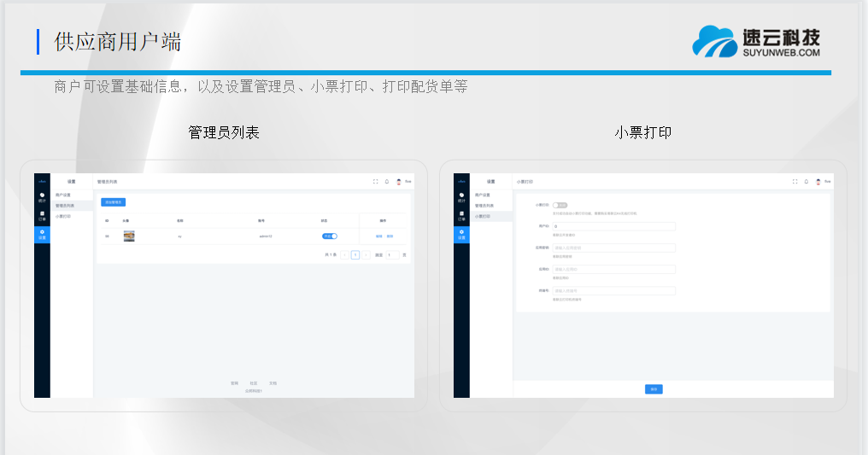Go to next page arrow in pagination
The width and height of the screenshot is (868, 455).
point(367,254)
